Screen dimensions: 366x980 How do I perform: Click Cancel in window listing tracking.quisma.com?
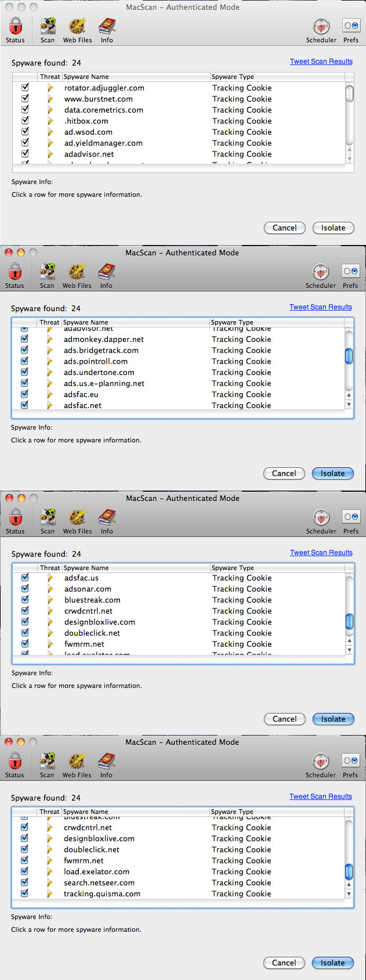click(284, 963)
